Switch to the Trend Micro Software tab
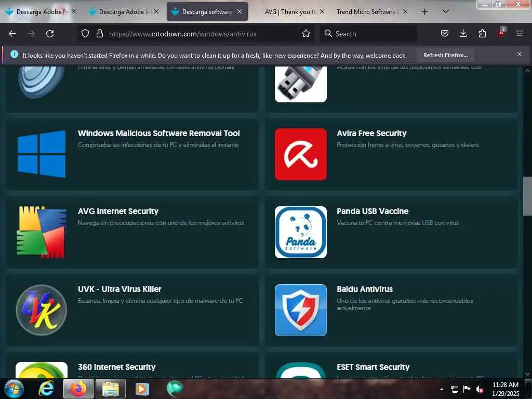The width and height of the screenshot is (532, 399). (367, 12)
